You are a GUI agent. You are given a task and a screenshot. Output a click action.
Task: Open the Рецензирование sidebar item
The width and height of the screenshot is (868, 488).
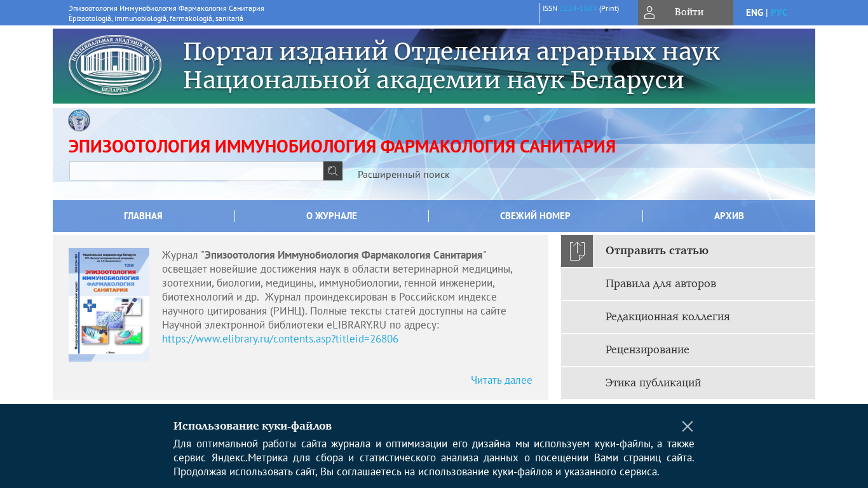[x=688, y=350]
